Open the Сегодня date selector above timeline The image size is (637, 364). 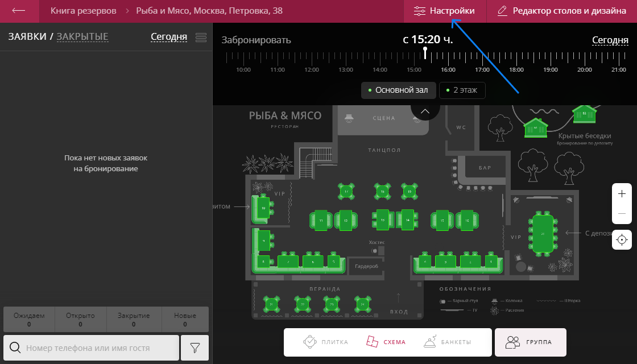(610, 40)
